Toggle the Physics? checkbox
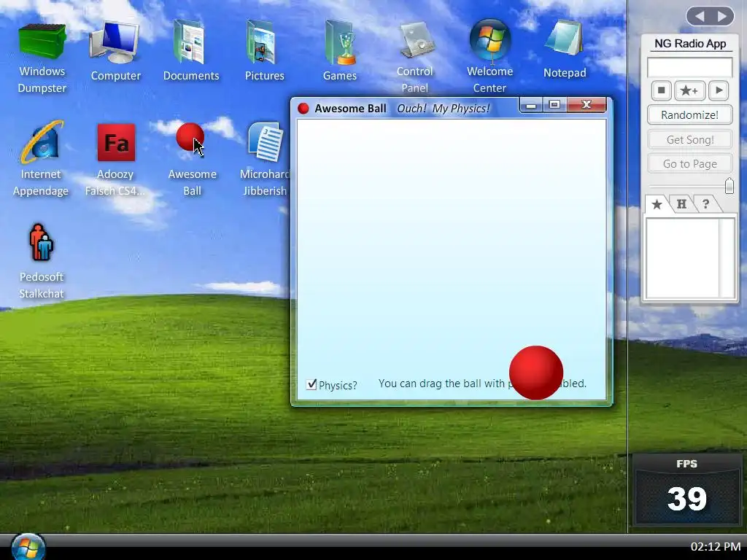This screenshot has width=747, height=560. pyautogui.click(x=311, y=384)
